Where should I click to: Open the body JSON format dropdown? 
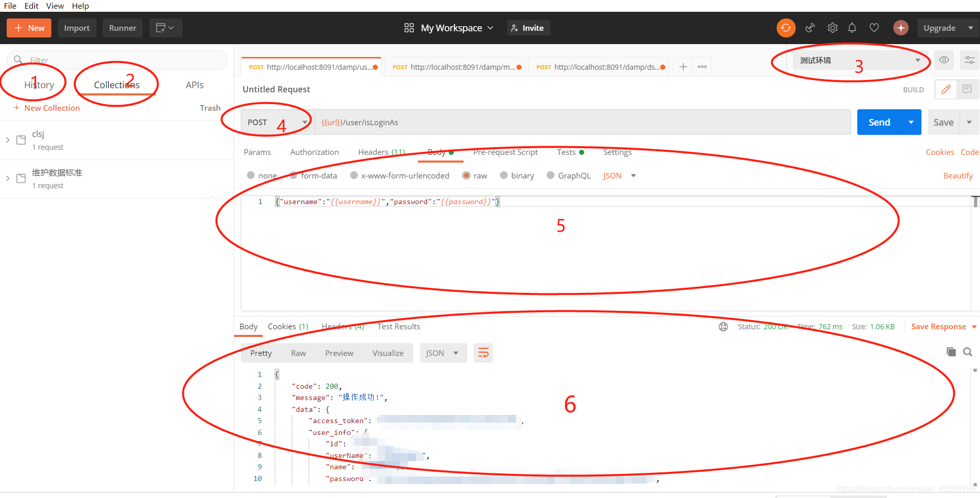coord(620,175)
